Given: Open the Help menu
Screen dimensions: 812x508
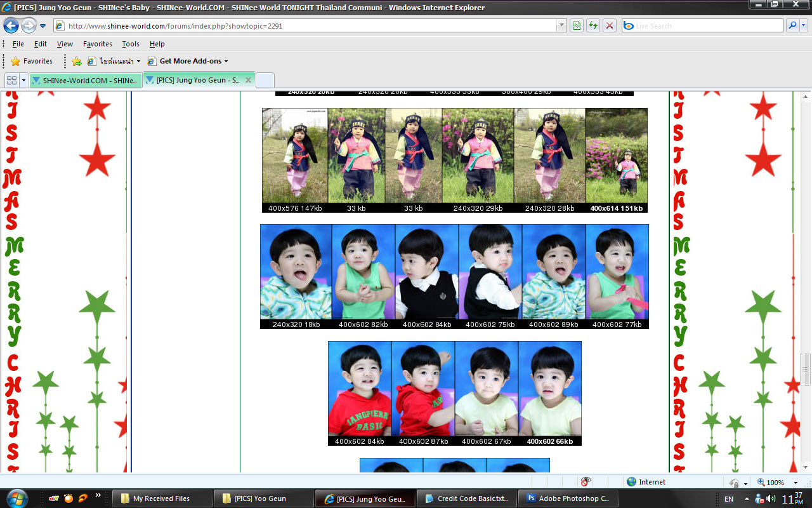Looking at the screenshot, I should pyautogui.click(x=157, y=44).
